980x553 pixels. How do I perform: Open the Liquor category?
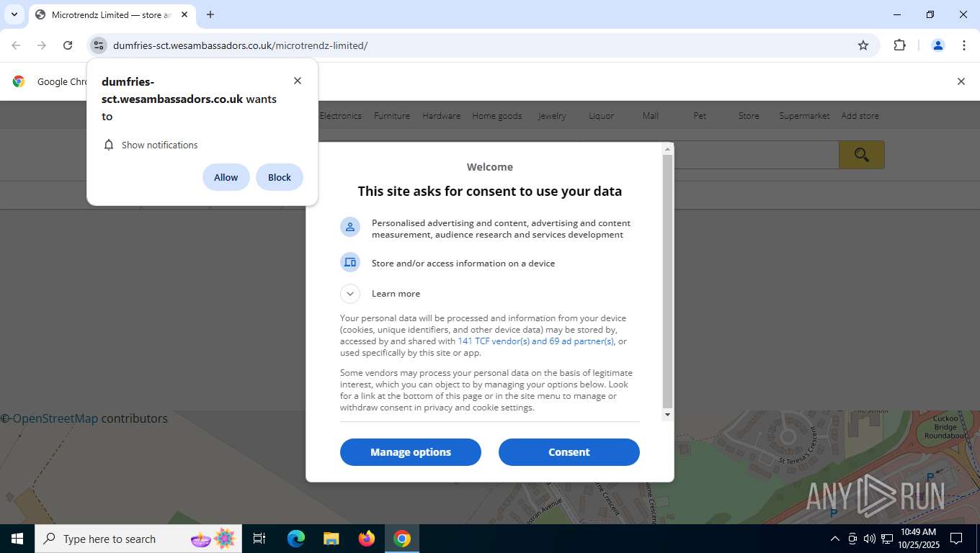coord(602,115)
